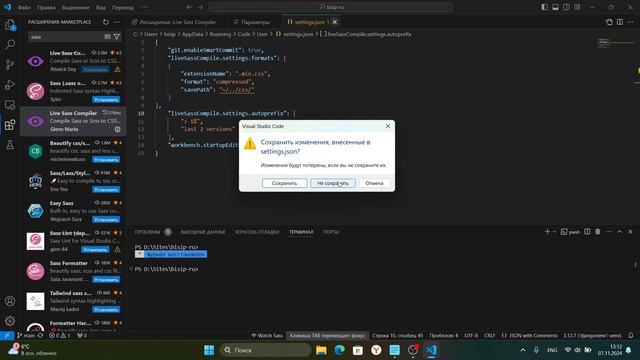
Task: Open the notifications bell in status bar
Action: click(631, 336)
